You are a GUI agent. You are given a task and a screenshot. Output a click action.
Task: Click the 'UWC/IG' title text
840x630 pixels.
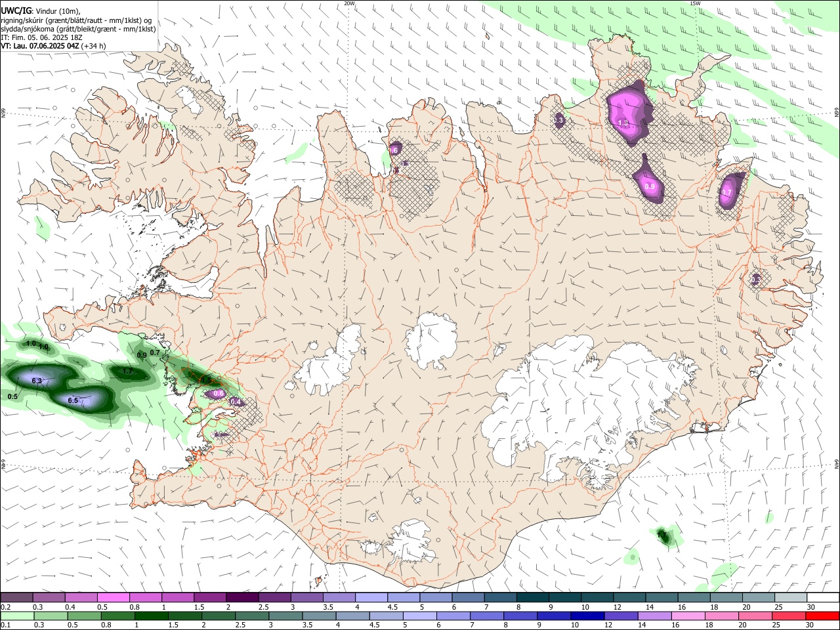point(16,10)
